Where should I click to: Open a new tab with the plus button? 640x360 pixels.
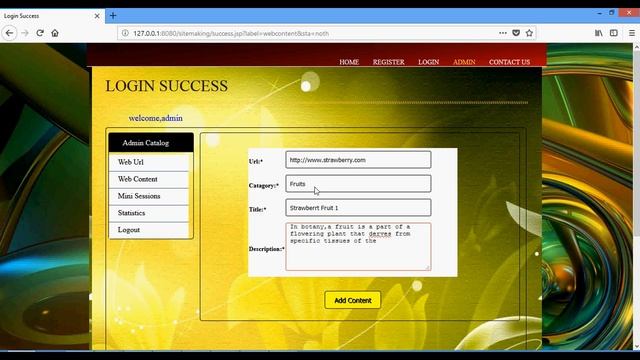113,16
